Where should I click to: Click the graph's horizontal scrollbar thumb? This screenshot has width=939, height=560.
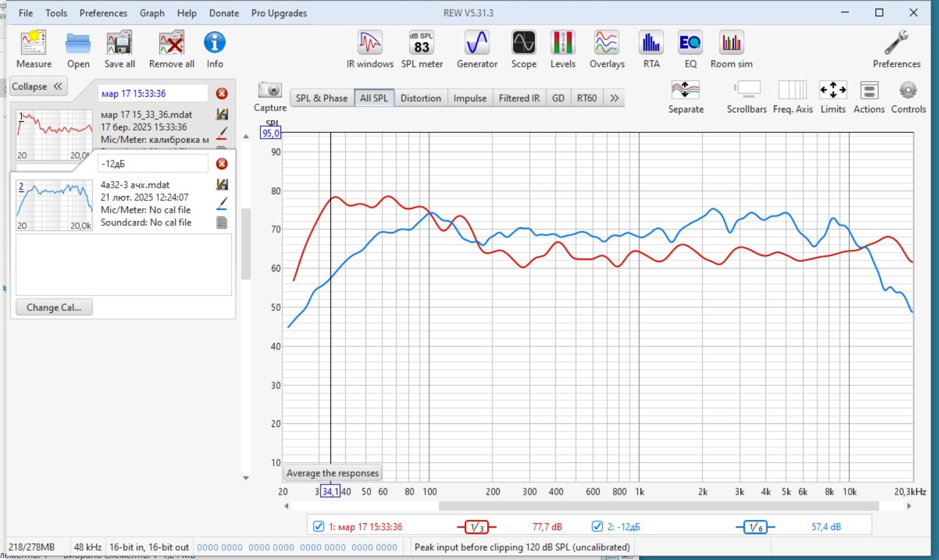point(658,506)
